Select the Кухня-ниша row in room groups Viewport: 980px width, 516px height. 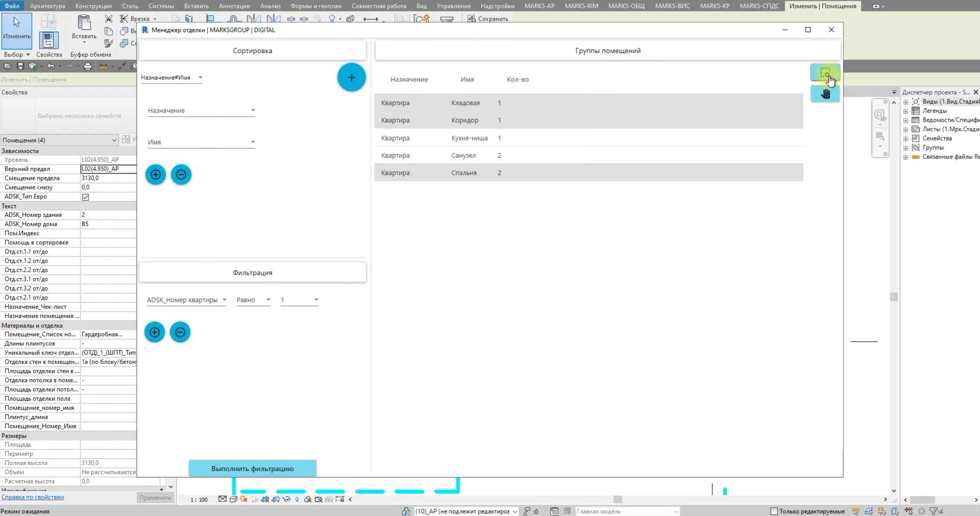469,138
